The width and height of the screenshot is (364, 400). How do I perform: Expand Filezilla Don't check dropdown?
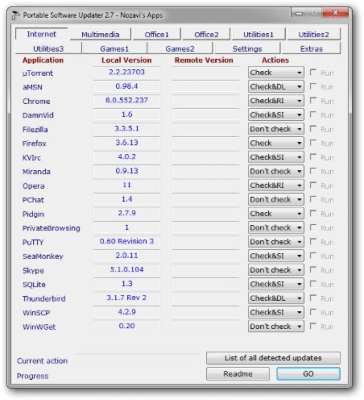[276, 129]
